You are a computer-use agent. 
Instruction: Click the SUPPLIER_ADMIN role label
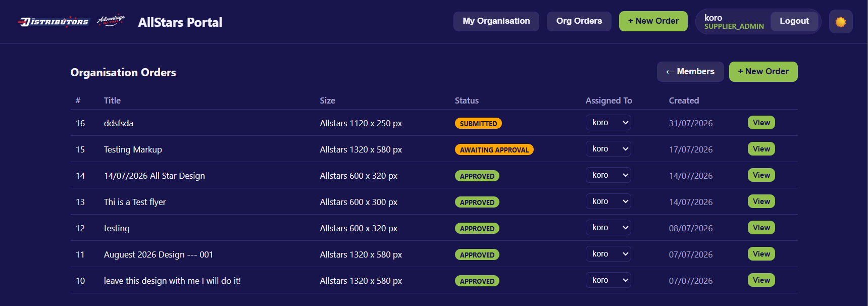(734, 26)
